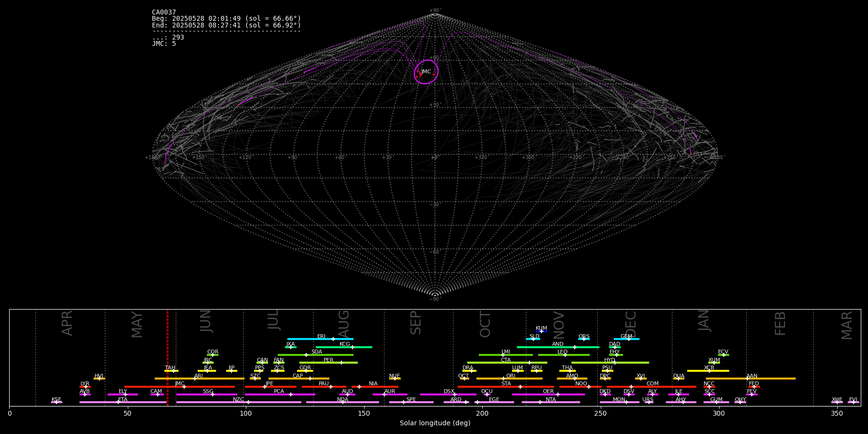Click the XCB shower label

(709, 368)
